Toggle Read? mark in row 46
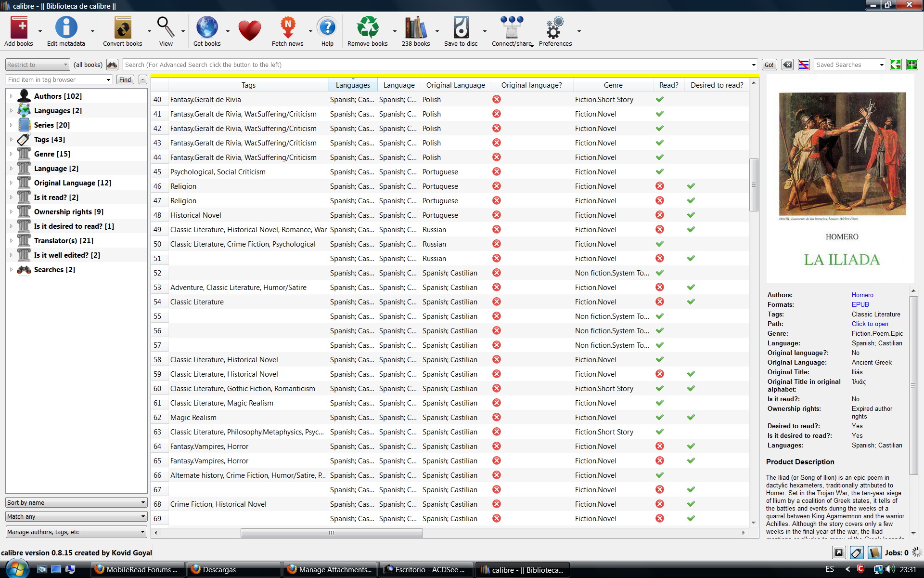This screenshot has height=578, width=924. [x=660, y=186]
